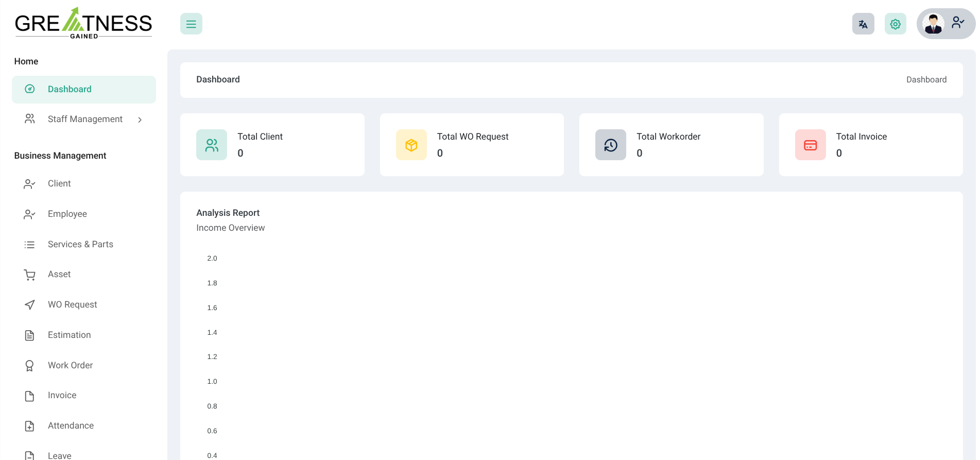Open the Client menu item

(59, 184)
